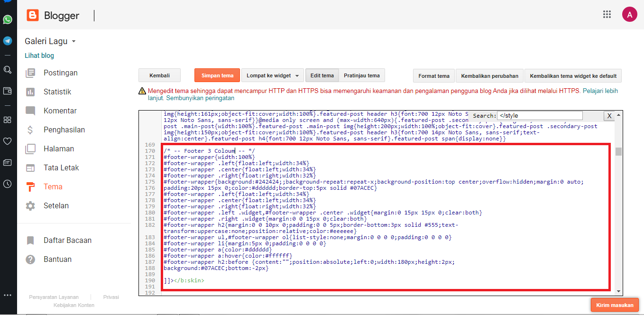Open the three-dot sidebar setup menu

pyautogui.click(x=8, y=295)
